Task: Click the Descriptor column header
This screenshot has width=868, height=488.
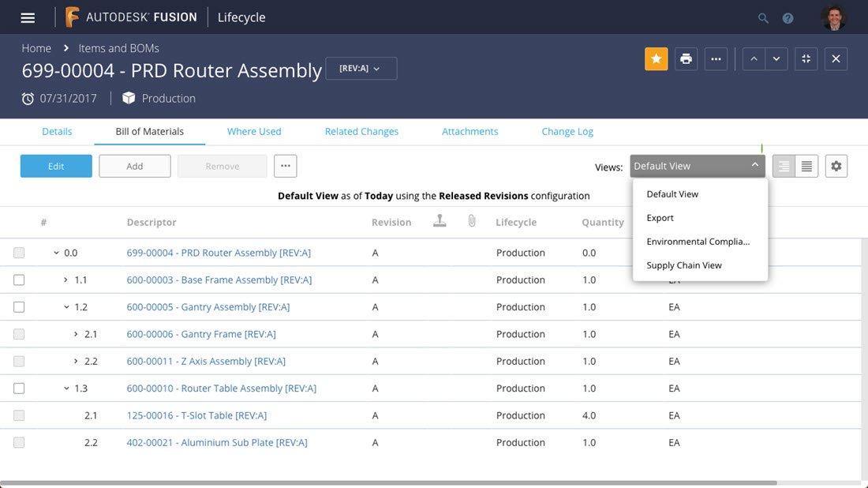Action: [152, 222]
